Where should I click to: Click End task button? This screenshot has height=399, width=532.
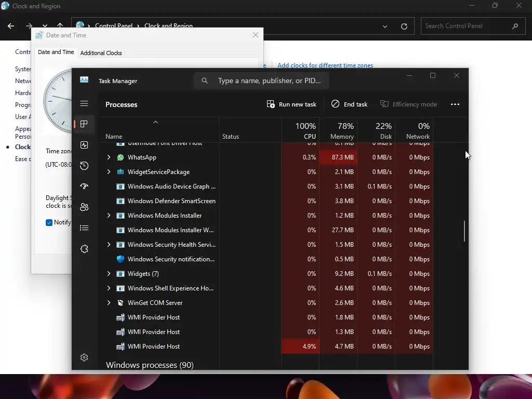coord(350,104)
